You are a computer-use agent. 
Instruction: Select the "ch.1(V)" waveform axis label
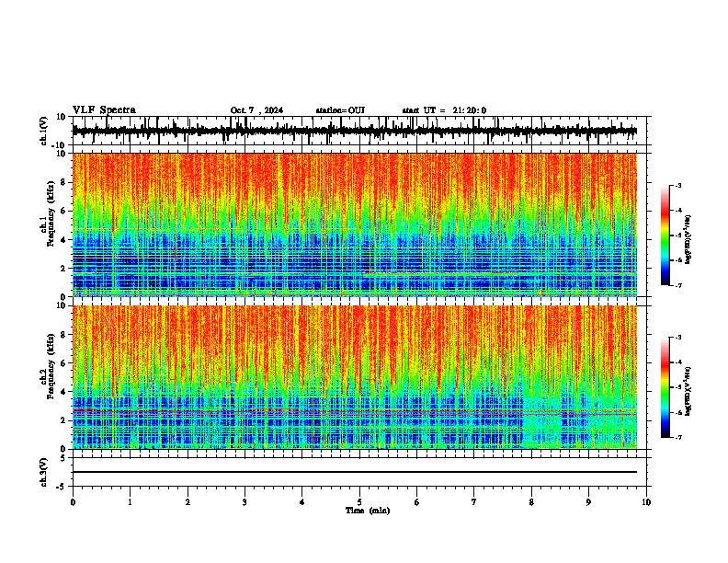[x=44, y=131]
